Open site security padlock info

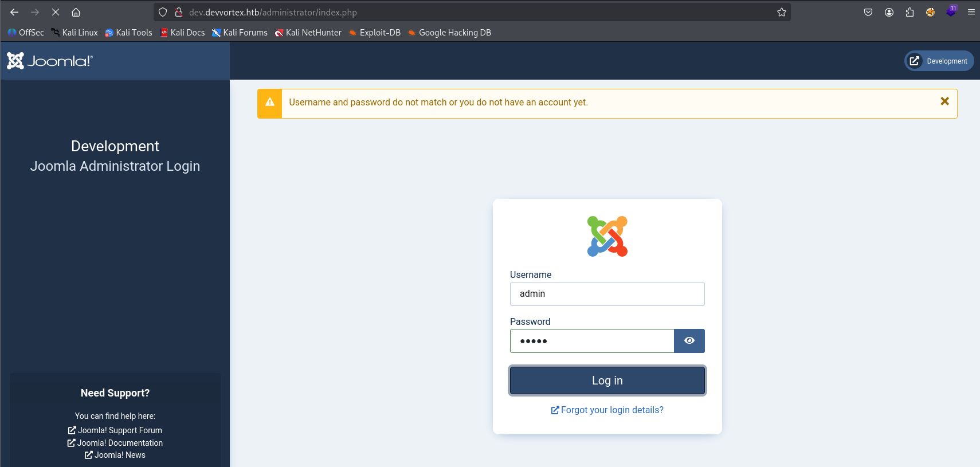(179, 12)
